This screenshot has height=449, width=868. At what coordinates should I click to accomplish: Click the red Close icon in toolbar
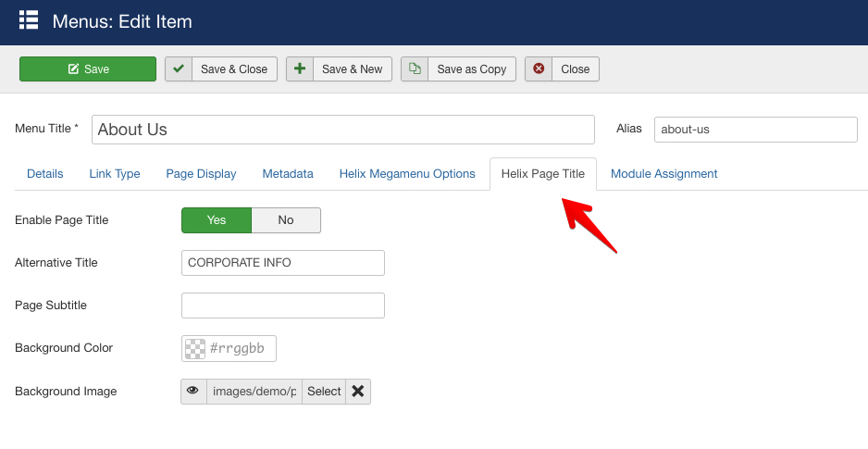pos(539,69)
